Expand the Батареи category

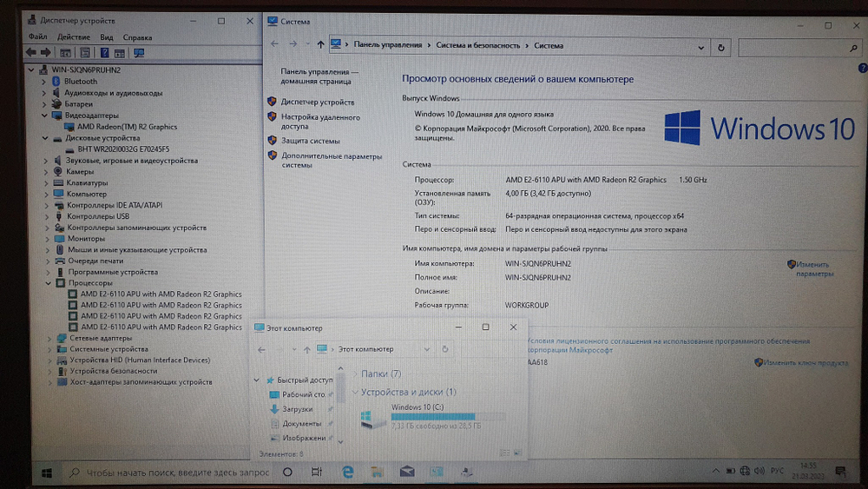(x=43, y=104)
